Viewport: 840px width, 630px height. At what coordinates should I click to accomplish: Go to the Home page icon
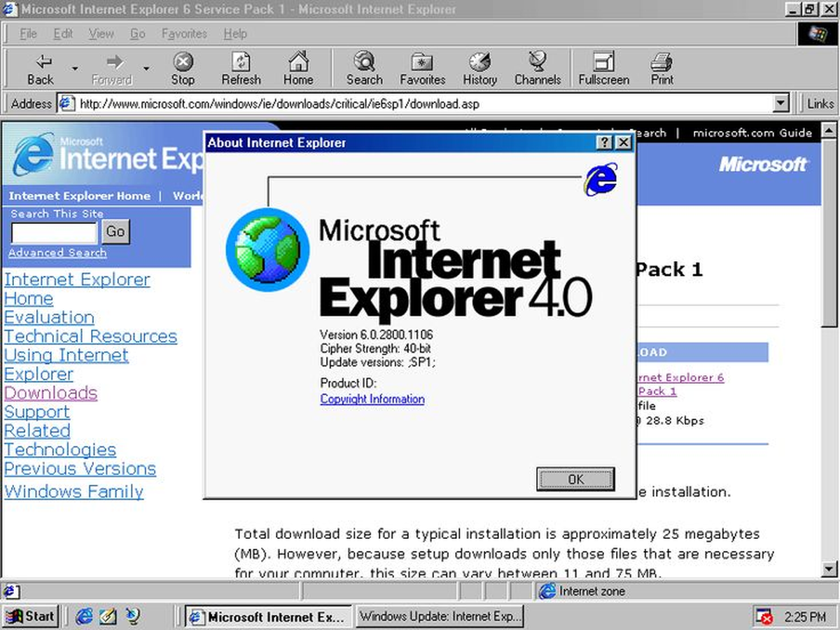tap(298, 62)
